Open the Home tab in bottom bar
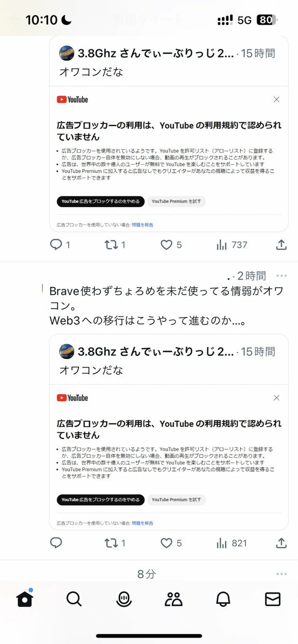The image size is (298, 644). click(x=25, y=598)
